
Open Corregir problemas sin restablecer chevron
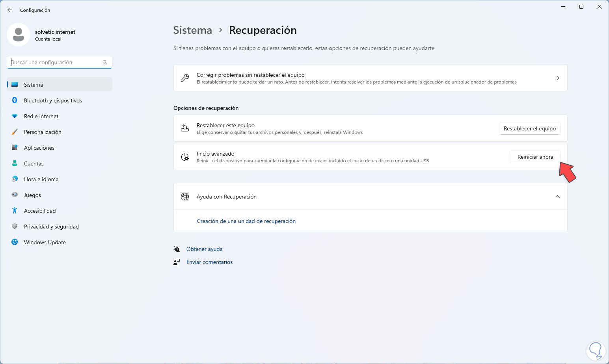point(557,78)
